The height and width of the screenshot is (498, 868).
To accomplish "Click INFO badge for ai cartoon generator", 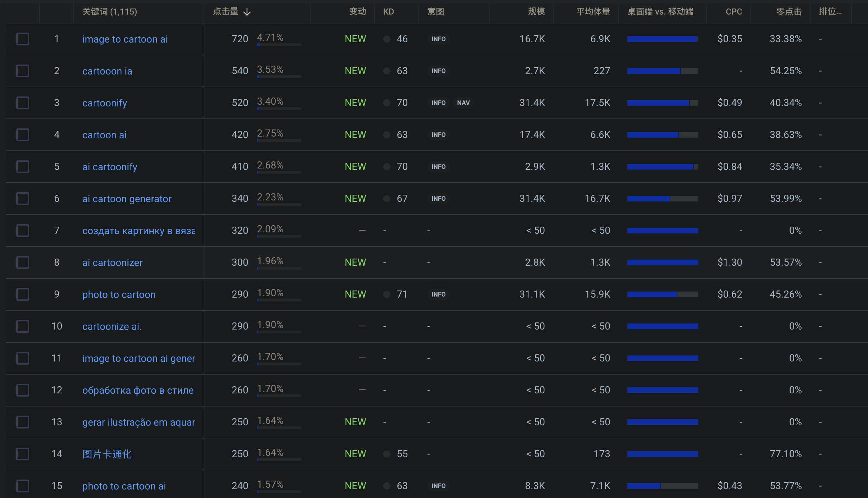I will click(438, 199).
